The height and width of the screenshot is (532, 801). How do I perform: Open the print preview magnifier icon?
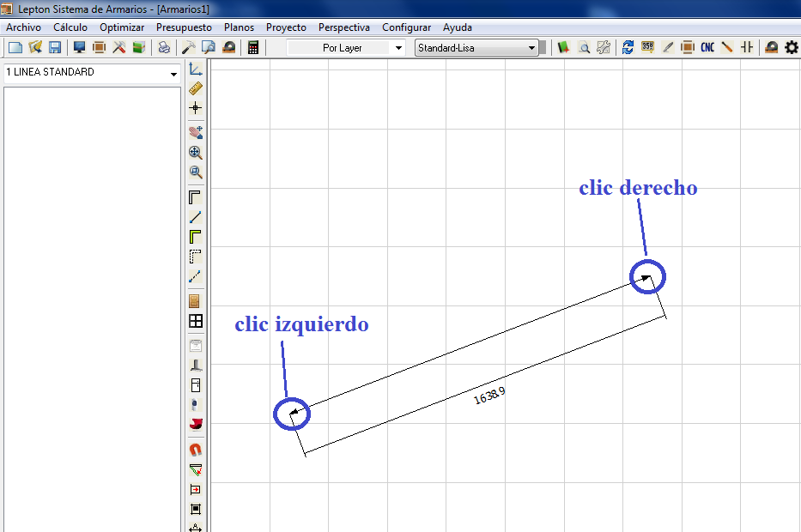click(x=209, y=47)
